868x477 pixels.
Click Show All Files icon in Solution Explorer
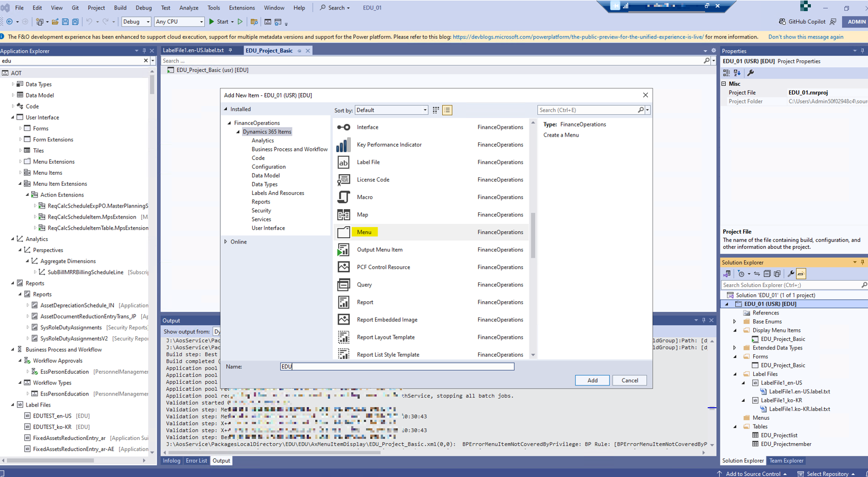[x=777, y=274]
